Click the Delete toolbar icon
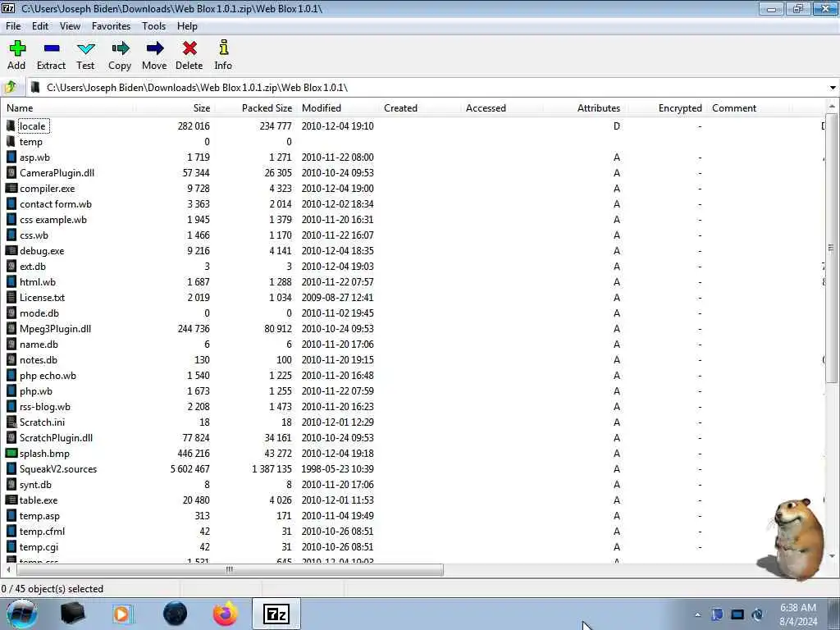The image size is (840, 630). click(189, 48)
